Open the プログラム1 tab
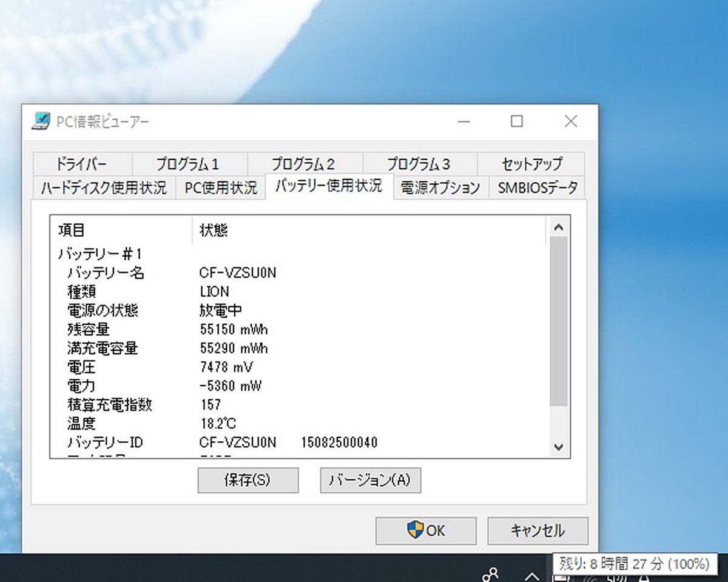The height and width of the screenshot is (582, 728). point(189,164)
